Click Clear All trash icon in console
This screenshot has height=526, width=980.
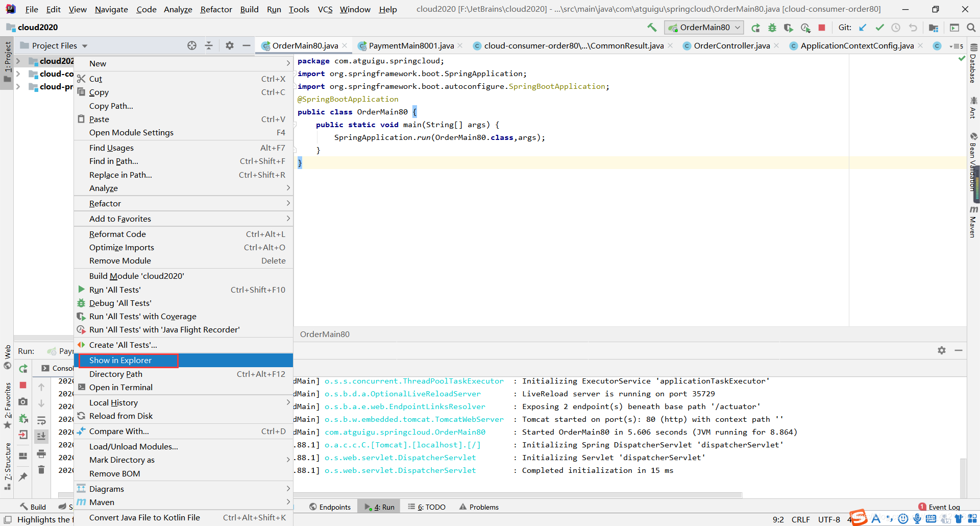[x=41, y=470]
